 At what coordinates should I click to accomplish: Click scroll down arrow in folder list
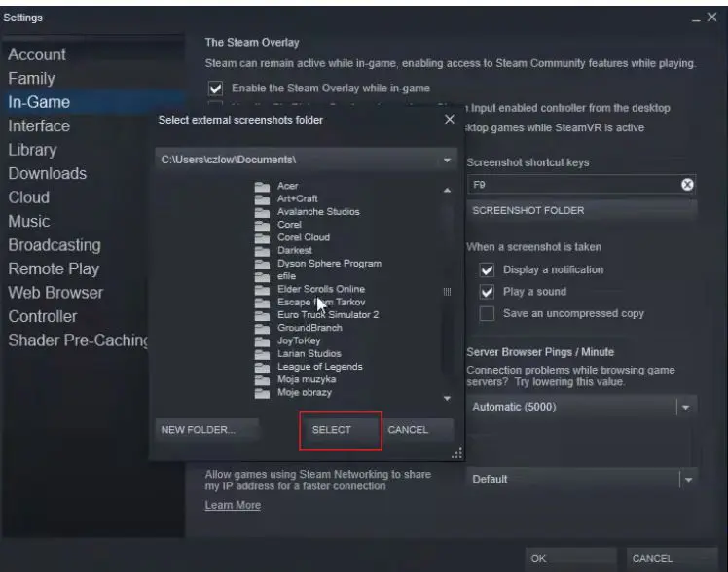(447, 399)
